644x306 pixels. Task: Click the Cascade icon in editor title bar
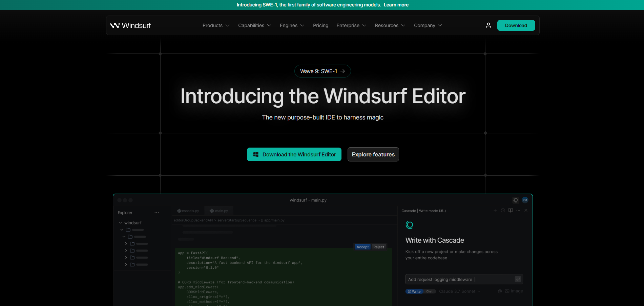516,200
